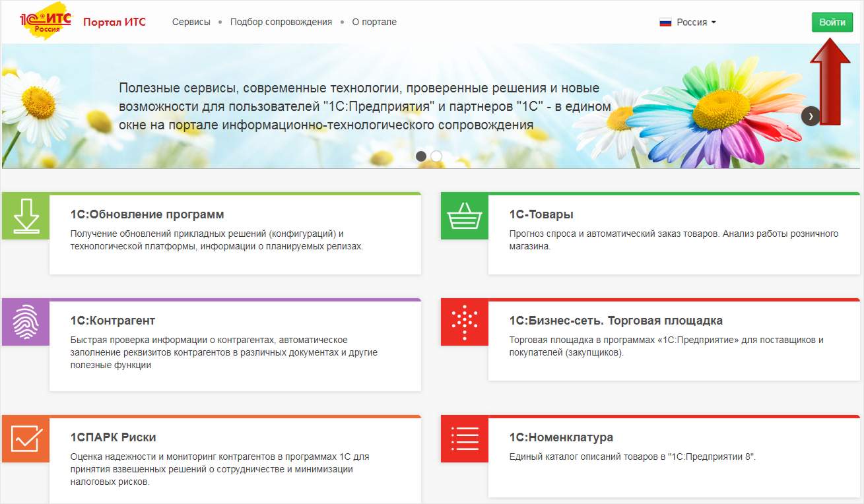Open the 1С:Контрагент service heading
Image resolution: width=864 pixels, height=504 pixels.
tap(113, 321)
